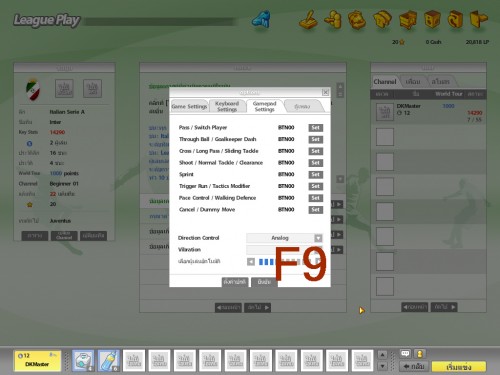Select the first aid kit item

point(83,360)
